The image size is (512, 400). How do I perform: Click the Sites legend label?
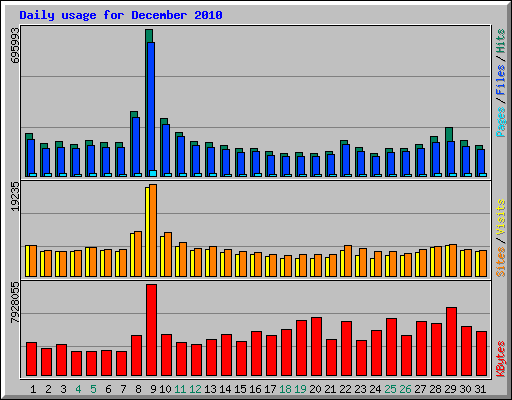pyautogui.click(x=501, y=262)
